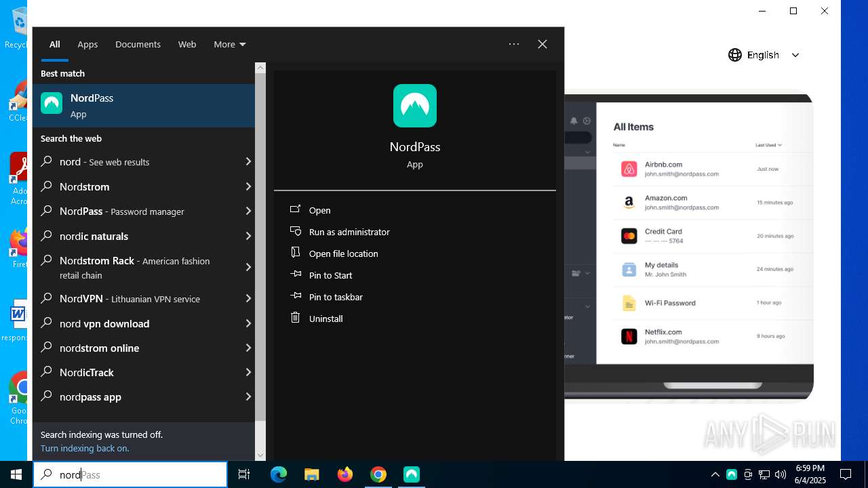Click the scroll up arrow in results
Screen dimensions: 868x488
pyautogui.click(x=260, y=68)
